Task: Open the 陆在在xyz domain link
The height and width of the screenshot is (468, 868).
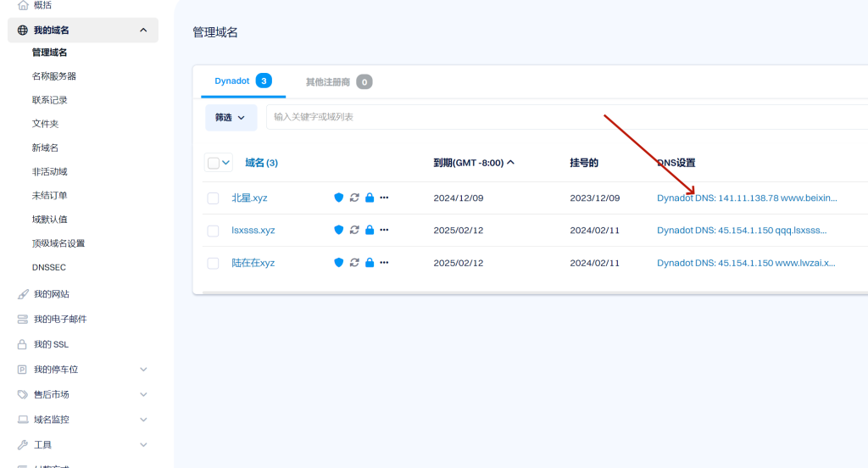Action: click(x=253, y=263)
